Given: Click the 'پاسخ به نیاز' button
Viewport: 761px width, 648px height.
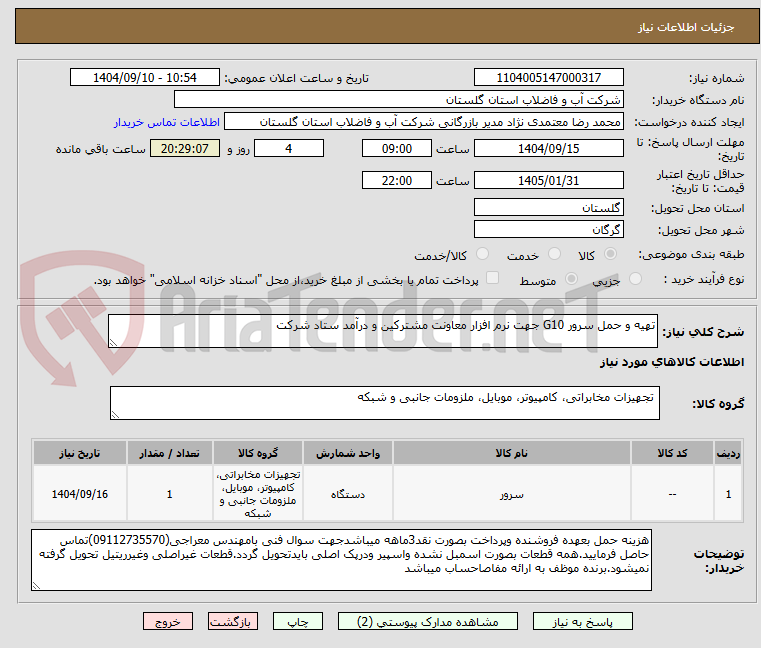Looking at the screenshot, I should coord(582,621).
